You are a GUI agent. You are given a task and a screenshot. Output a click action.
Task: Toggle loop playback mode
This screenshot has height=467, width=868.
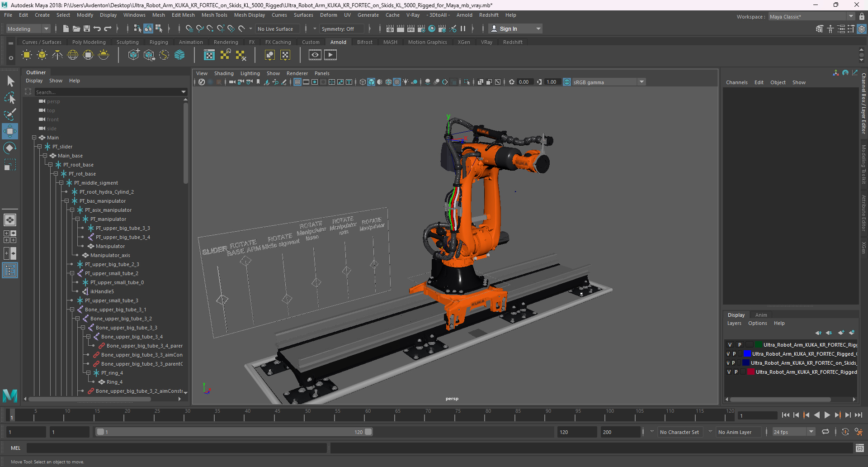click(826, 432)
